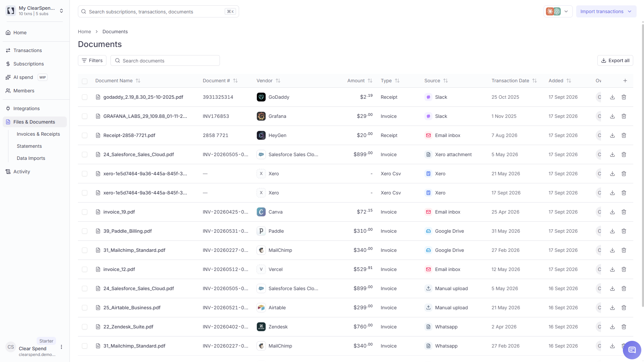
Task: Focus the Search documents field
Action: click(x=165, y=60)
